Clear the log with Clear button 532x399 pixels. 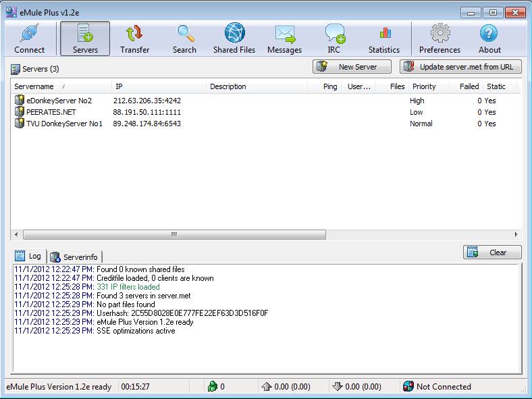coord(492,252)
